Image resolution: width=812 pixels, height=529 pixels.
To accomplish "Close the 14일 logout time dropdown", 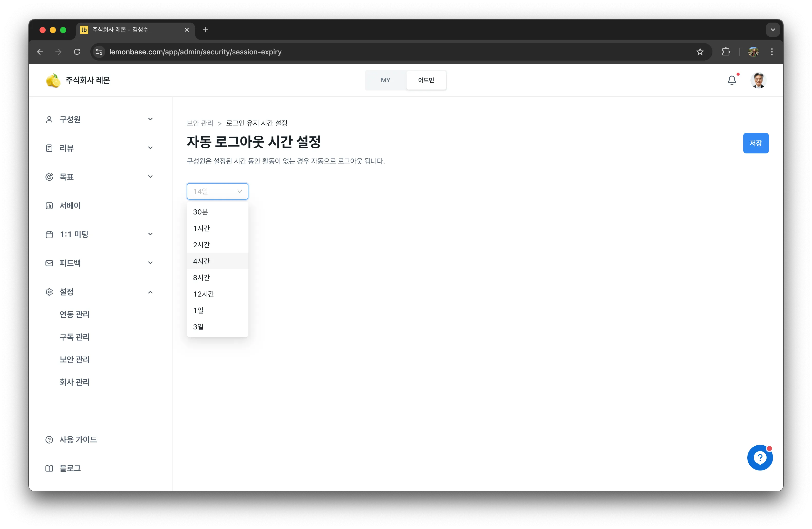I will 217,191.
